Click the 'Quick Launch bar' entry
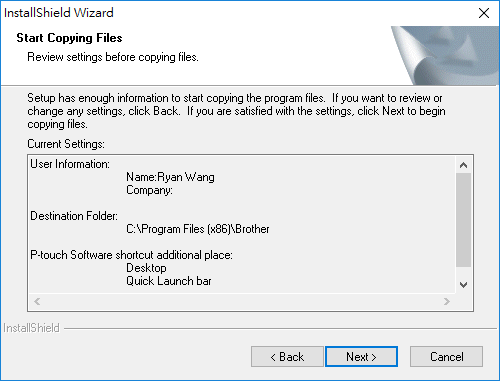 (x=169, y=281)
